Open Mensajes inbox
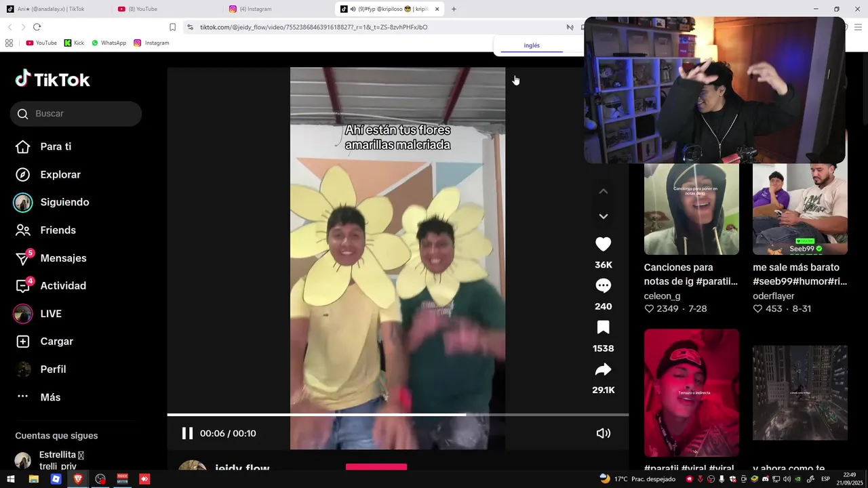868x488 pixels. (63, 258)
